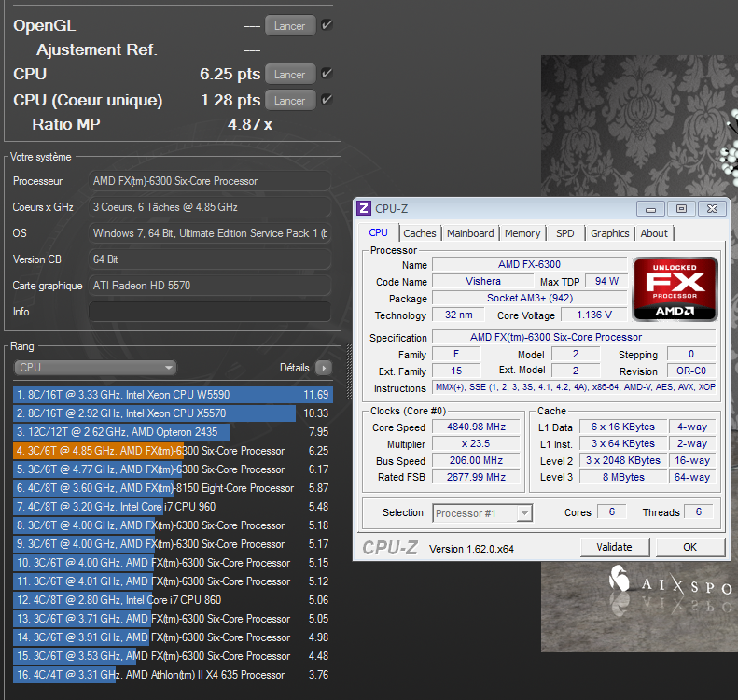Click the AMD FX Unlocked processor logo
The height and width of the screenshot is (700, 738).
point(675,289)
